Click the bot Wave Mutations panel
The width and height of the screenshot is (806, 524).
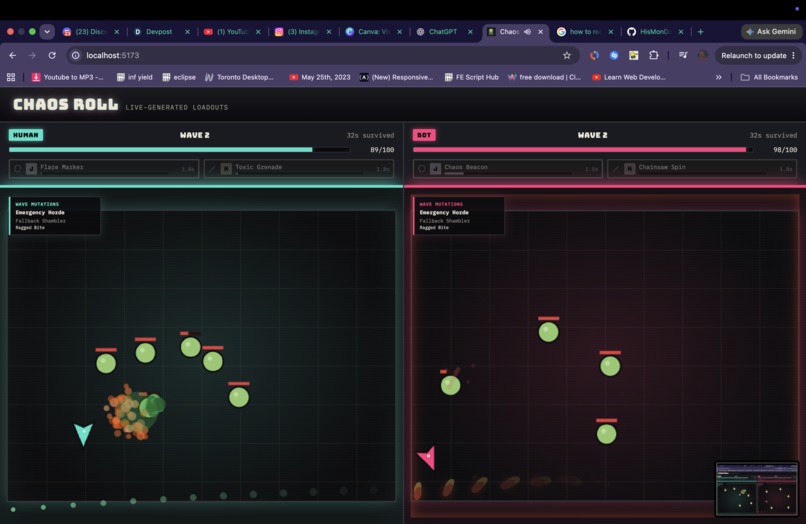(x=459, y=215)
